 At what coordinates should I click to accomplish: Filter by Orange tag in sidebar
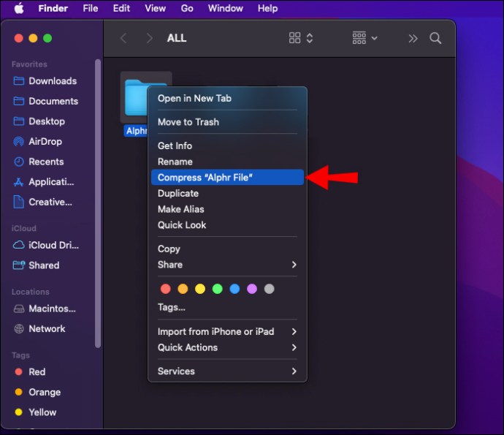coord(38,392)
